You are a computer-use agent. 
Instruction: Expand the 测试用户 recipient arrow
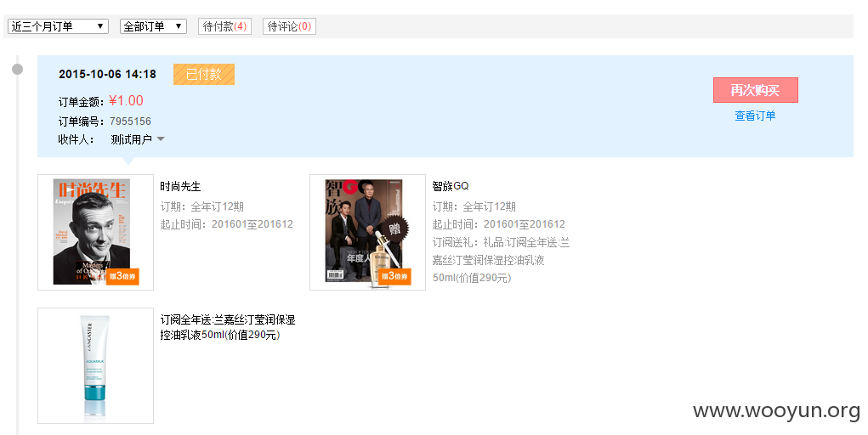tap(161, 139)
